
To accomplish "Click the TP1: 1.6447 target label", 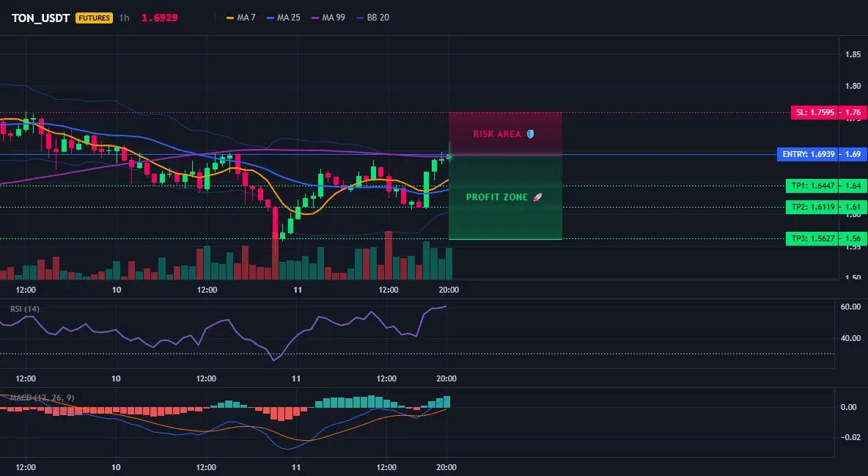I will (x=812, y=186).
